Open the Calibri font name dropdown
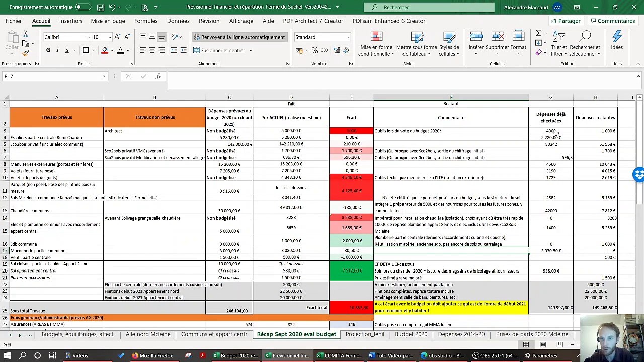644x362 pixels. (88, 37)
